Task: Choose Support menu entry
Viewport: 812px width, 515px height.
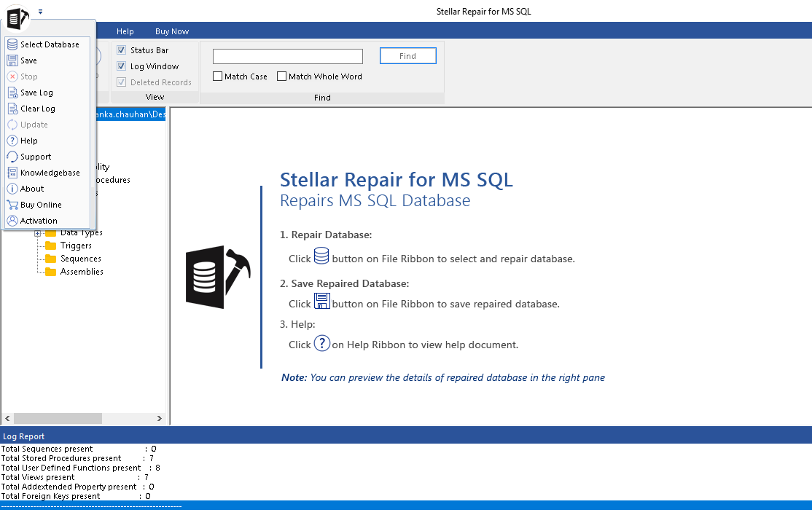Action: tap(47, 157)
